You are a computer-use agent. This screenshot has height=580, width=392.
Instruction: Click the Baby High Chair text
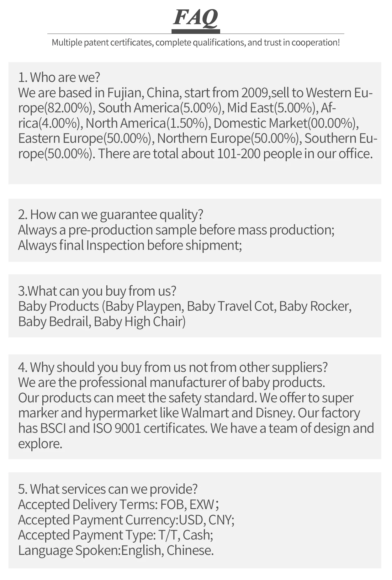(139, 322)
